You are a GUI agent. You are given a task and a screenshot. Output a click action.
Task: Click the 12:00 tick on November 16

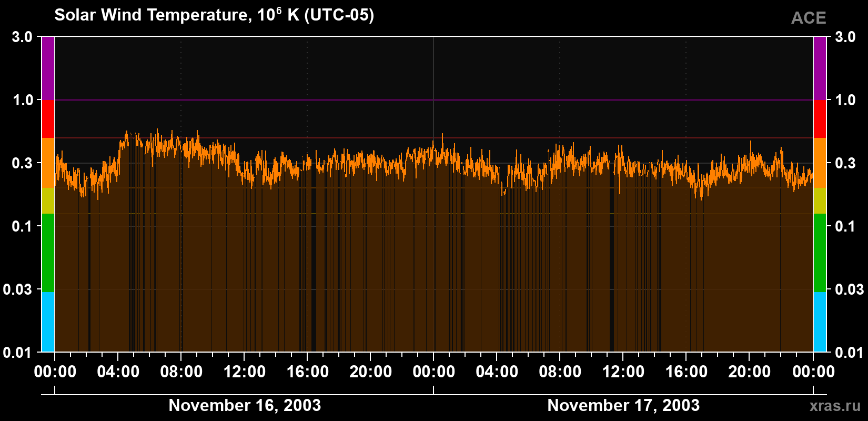[x=245, y=372]
